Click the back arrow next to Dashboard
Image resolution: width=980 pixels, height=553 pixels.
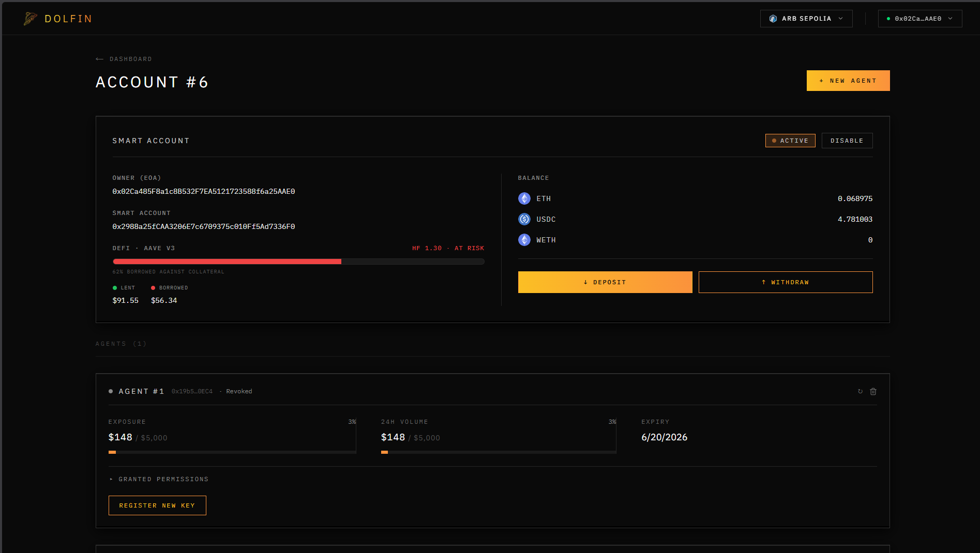pyautogui.click(x=100, y=59)
